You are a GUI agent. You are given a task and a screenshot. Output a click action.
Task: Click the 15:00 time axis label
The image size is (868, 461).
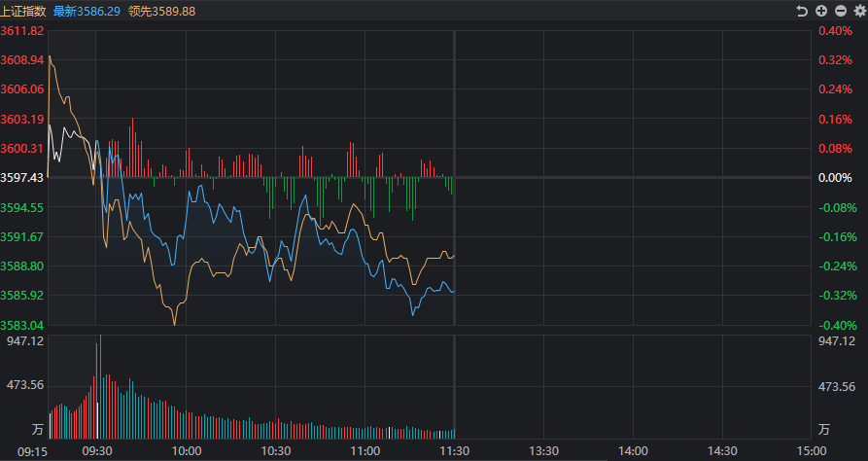(x=812, y=451)
